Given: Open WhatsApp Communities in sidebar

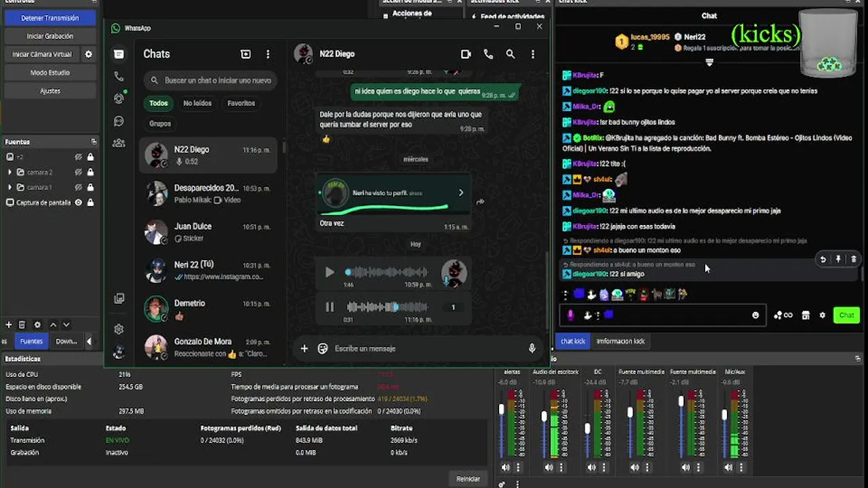Looking at the screenshot, I should click(x=119, y=143).
